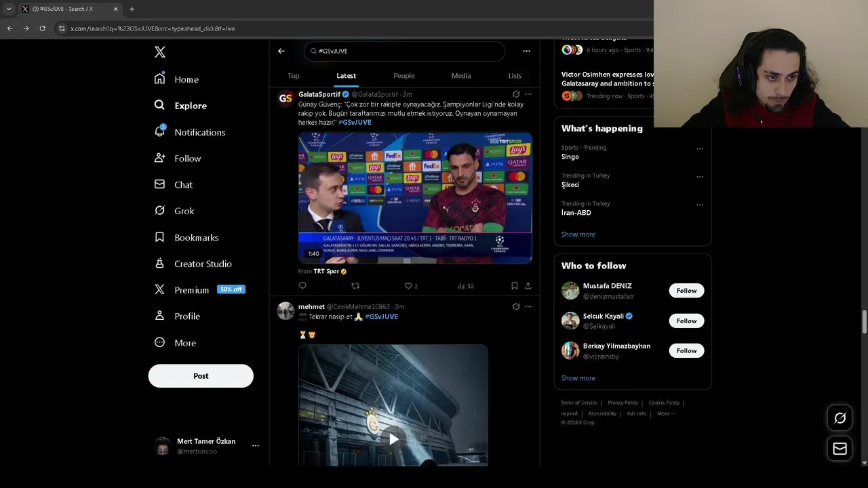Open Home from the sidebar

tap(176, 79)
